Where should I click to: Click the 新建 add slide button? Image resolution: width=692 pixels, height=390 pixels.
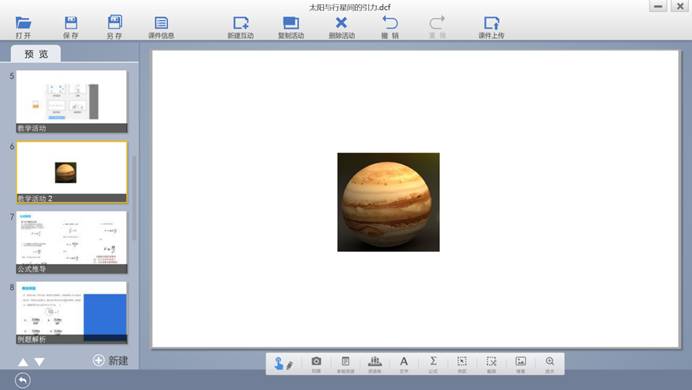[110, 360]
